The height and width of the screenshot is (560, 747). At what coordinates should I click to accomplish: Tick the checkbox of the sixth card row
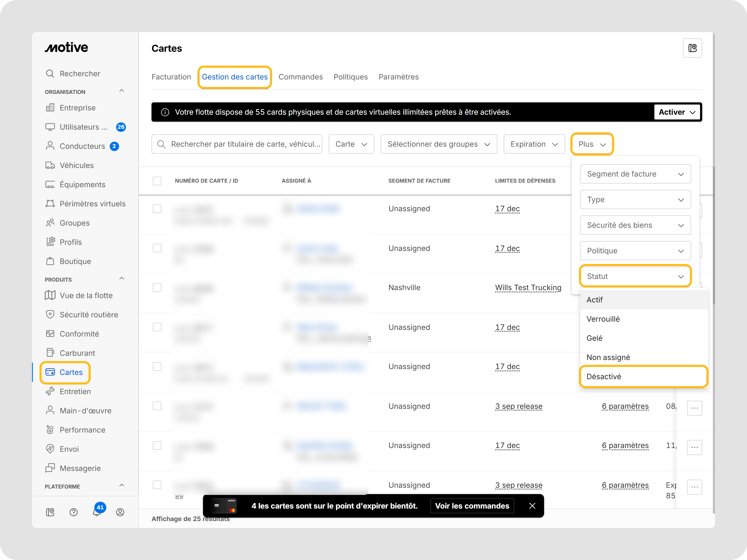(157, 406)
